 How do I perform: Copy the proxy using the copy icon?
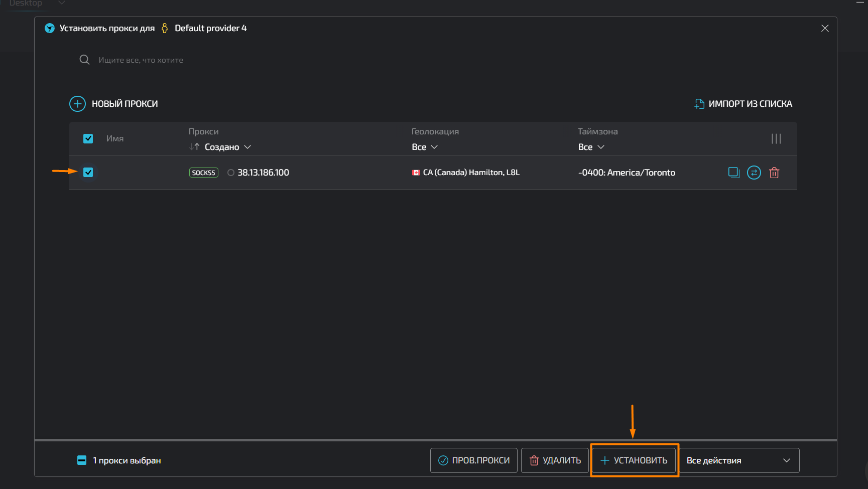click(x=734, y=173)
